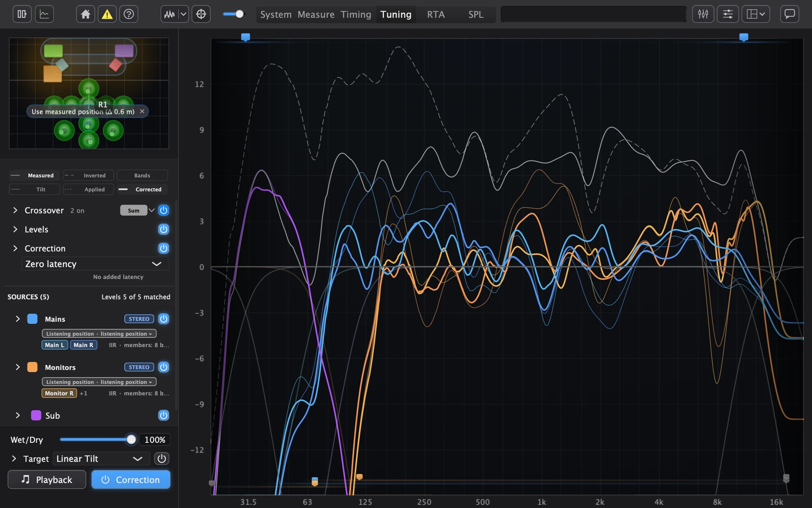Click the Mains blue color swatch
Viewport: 812px width, 508px height.
[x=32, y=319]
